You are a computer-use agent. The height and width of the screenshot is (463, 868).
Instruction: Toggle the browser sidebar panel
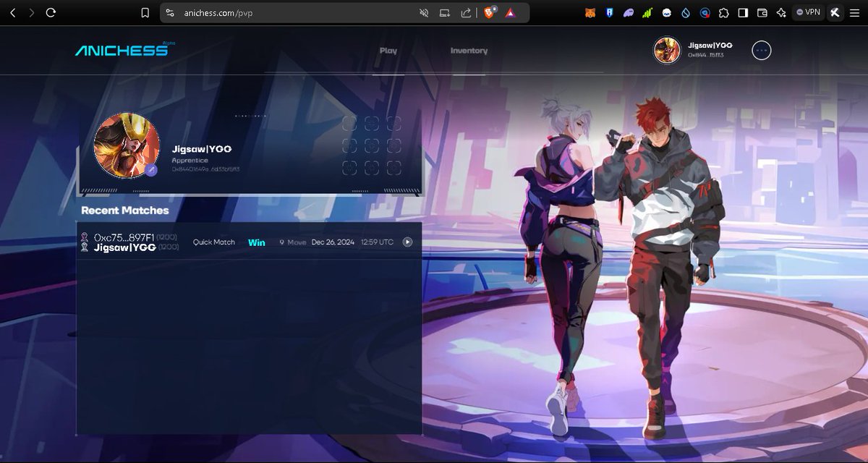[743, 13]
